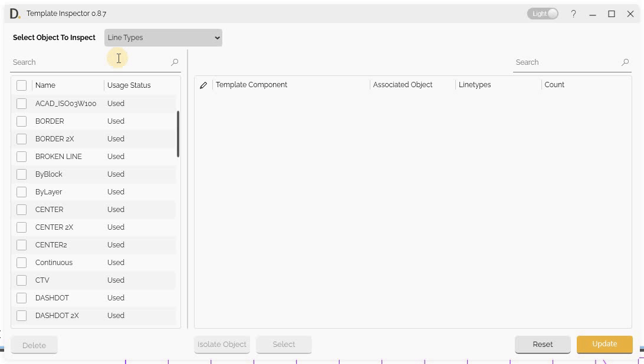Screen dimensions: 644x364
Task: Sort the list by the Name column
Action: click(45, 85)
